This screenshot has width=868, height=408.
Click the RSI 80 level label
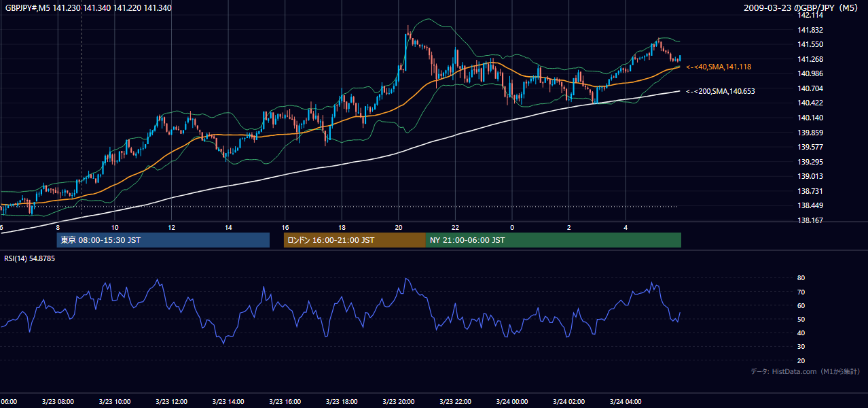click(x=801, y=278)
